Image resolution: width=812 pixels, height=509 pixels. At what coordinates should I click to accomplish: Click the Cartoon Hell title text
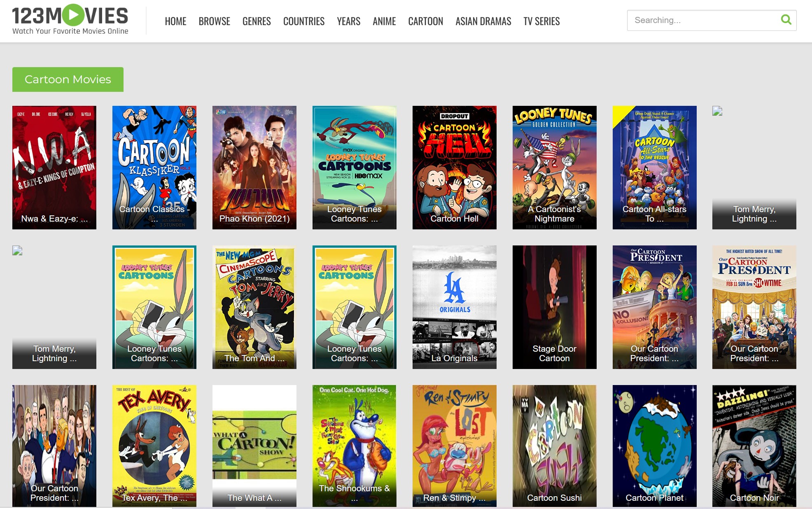tap(455, 219)
